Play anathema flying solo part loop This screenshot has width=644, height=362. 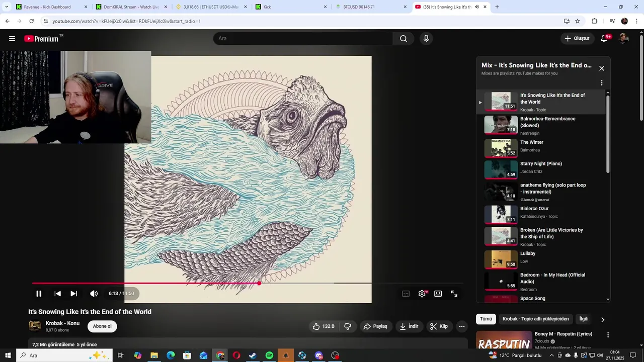(x=541, y=192)
